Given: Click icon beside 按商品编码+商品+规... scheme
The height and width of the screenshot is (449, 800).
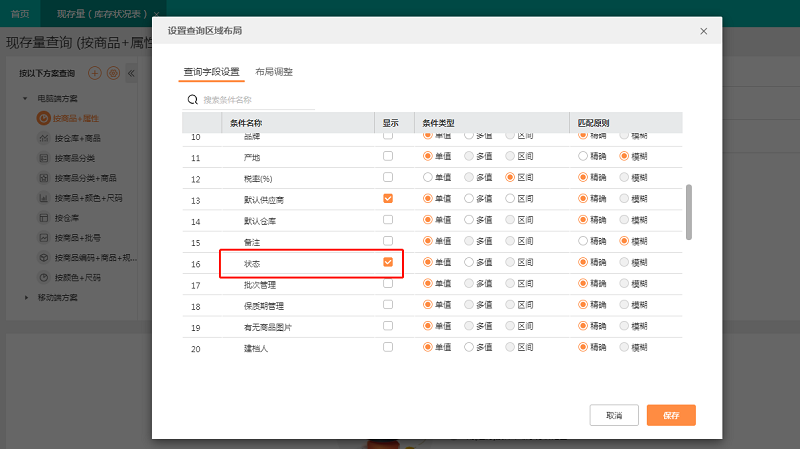Looking at the screenshot, I should click(44, 258).
